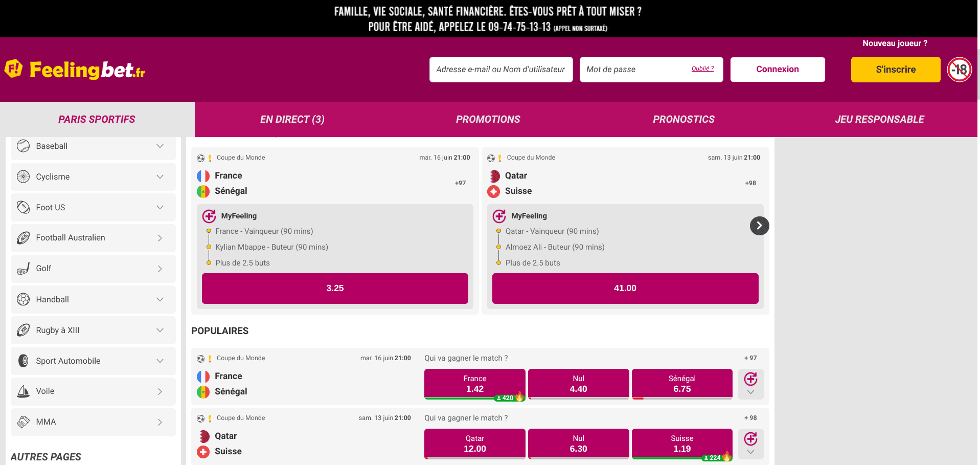Click the Connexion button
Image resolution: width=980 pixels, height=465 pixels.
coord(778,70)
